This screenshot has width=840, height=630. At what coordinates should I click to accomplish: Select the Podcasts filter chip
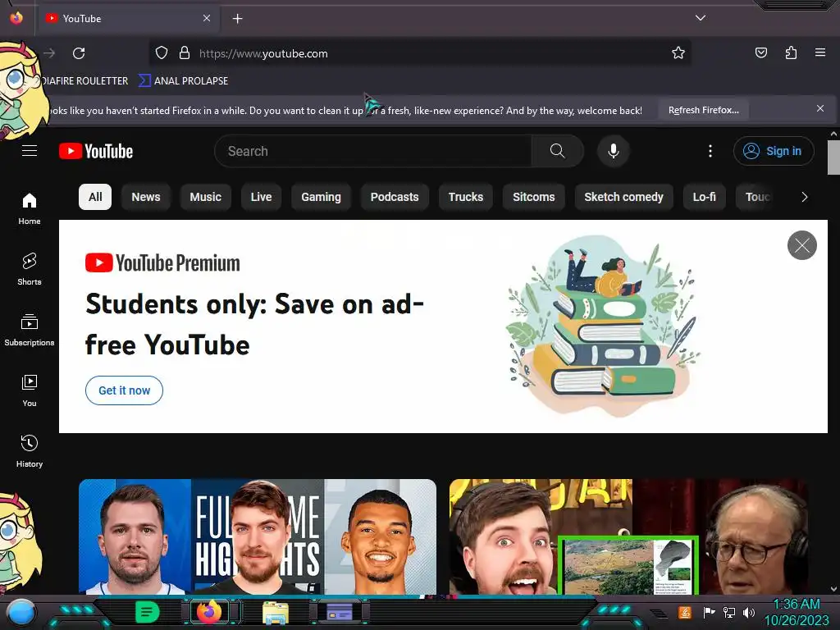click(395, 197)
